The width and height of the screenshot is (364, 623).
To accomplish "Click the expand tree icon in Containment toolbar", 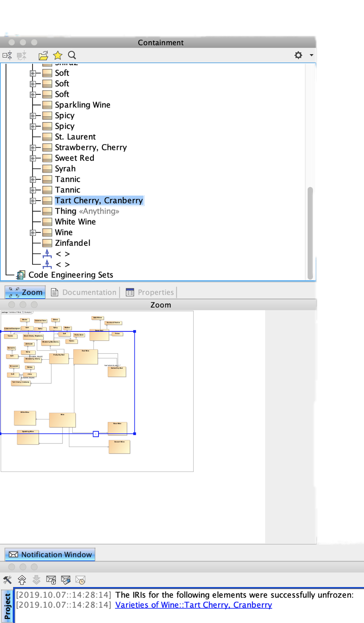I will [x=22, y=55].
